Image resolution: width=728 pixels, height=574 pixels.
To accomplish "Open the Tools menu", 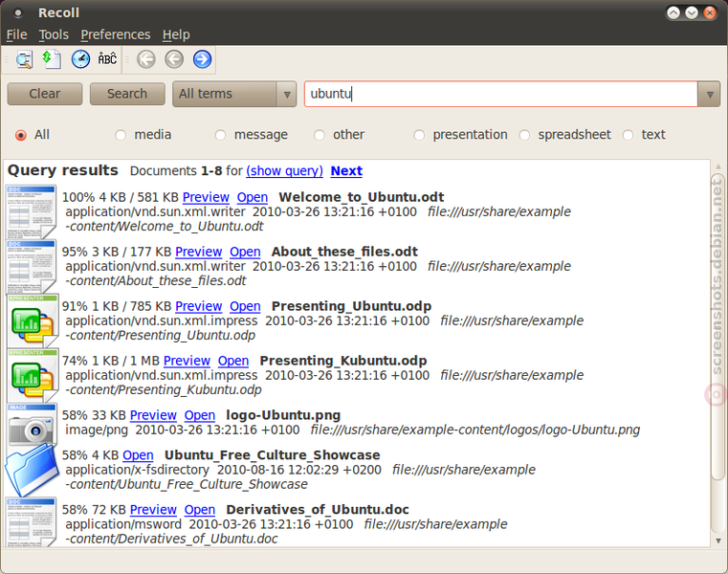I will click(x=54, y=34).
